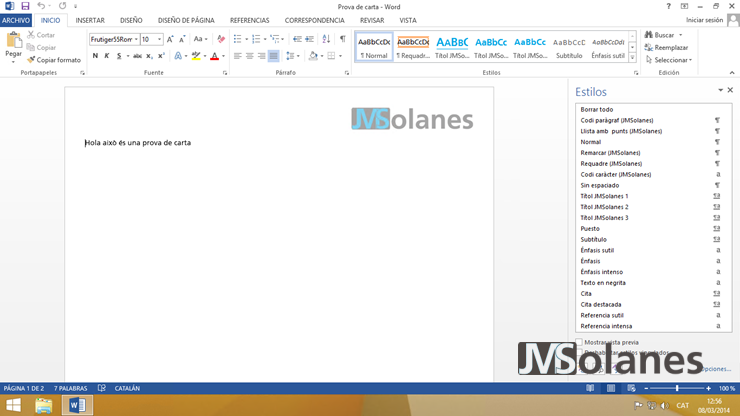This screenshot has width=740, height=416.
Task: Apply red font color
Action: (x=215, y=56)
